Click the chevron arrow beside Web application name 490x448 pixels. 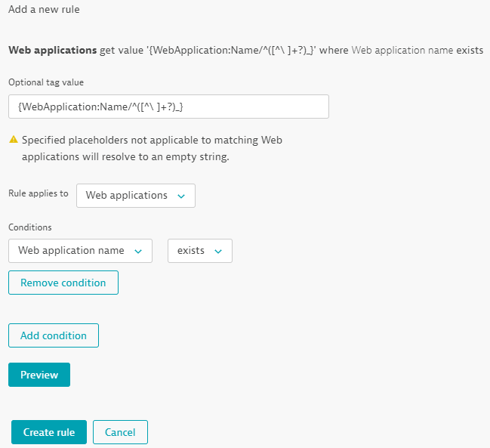click(x=137, y=251)
